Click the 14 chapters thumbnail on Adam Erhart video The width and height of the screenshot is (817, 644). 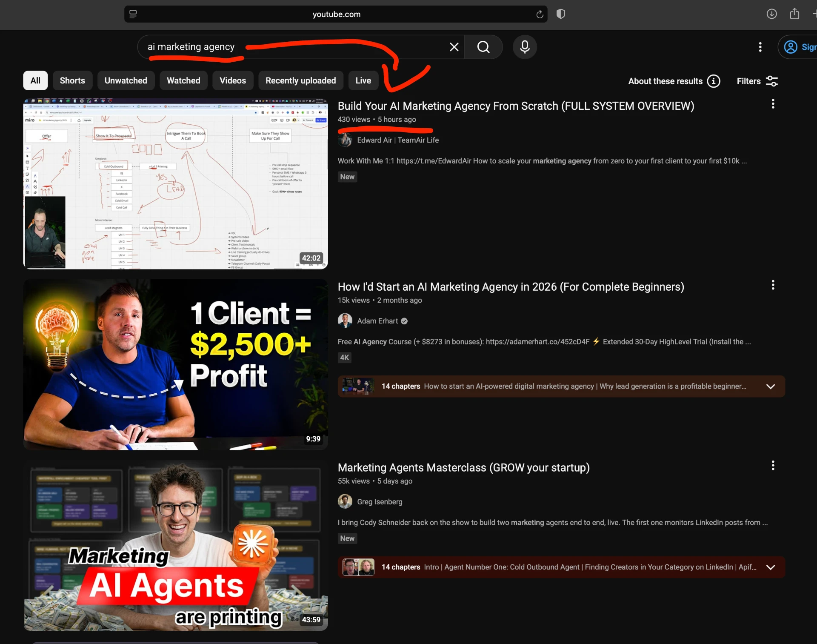point(358,386)
